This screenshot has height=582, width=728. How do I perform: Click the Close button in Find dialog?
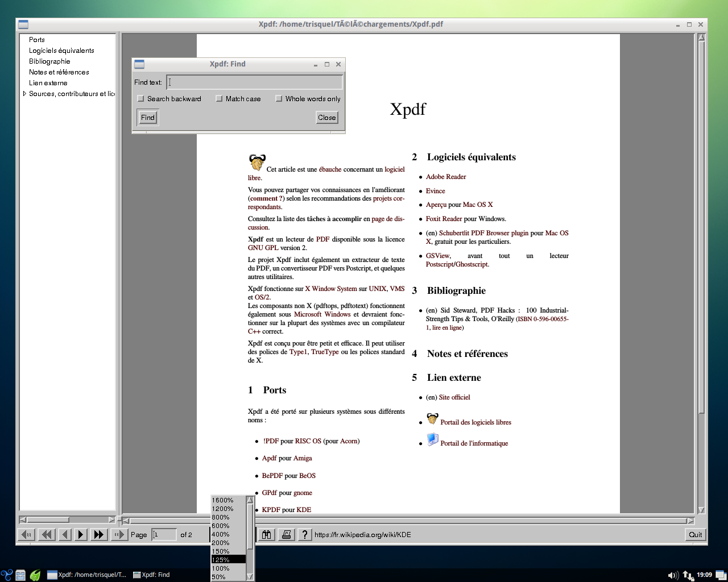(x=327, y=118)
